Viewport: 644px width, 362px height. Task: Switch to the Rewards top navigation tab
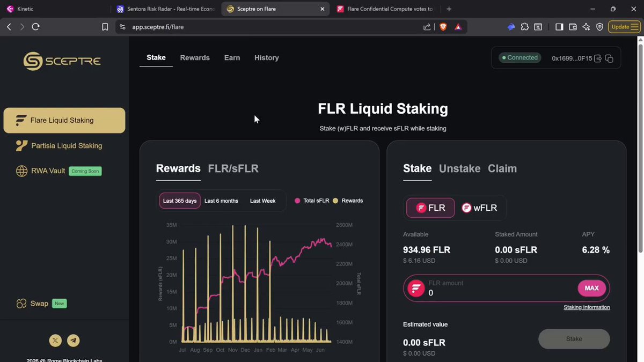point(195,57)
